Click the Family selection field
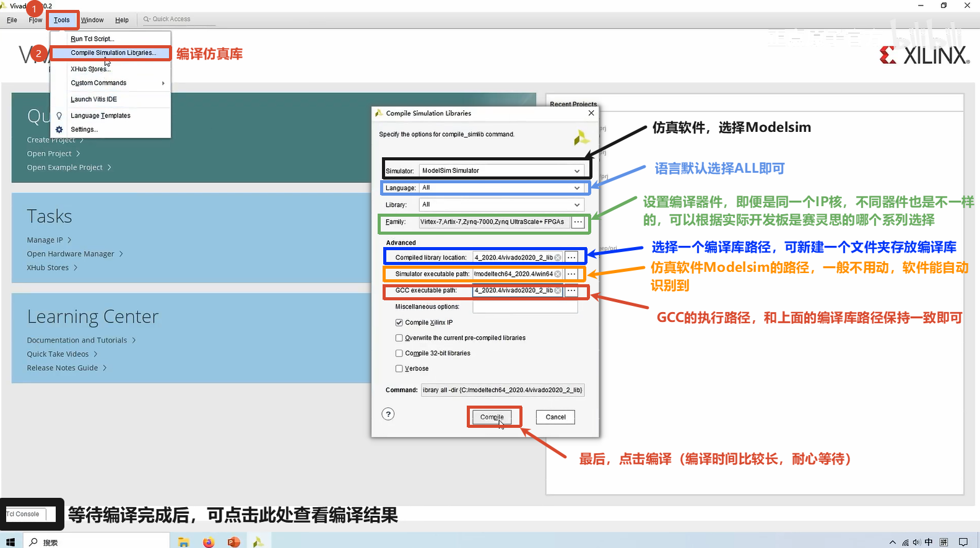Viewport: 980px width, 548px height. tap(494, 222)
